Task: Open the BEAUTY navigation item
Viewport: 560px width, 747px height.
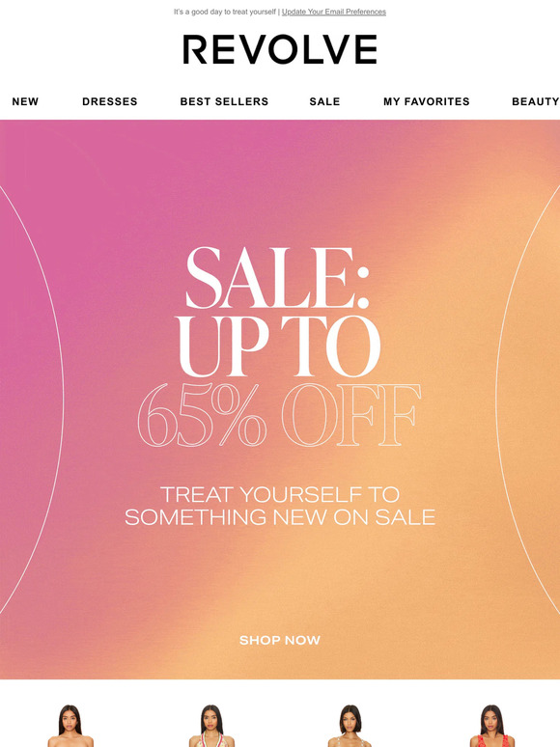Action: pyautogui.click(x=535, y=101)
